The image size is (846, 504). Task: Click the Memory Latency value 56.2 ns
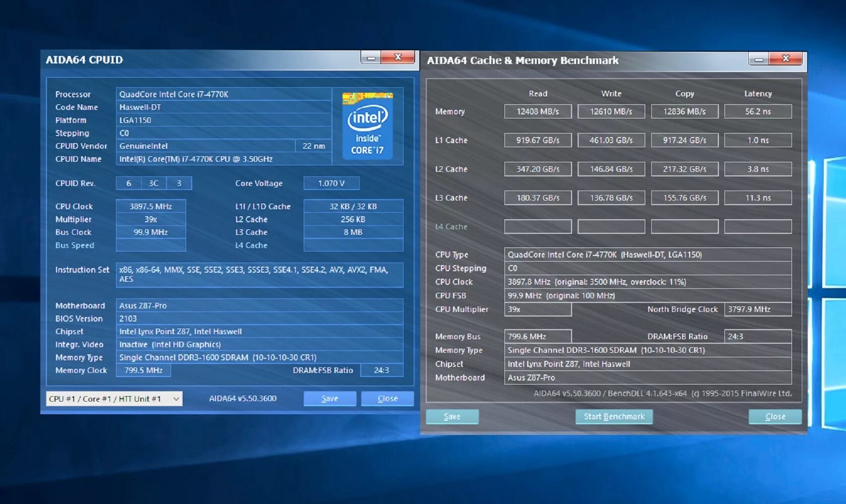coord(758,111)
